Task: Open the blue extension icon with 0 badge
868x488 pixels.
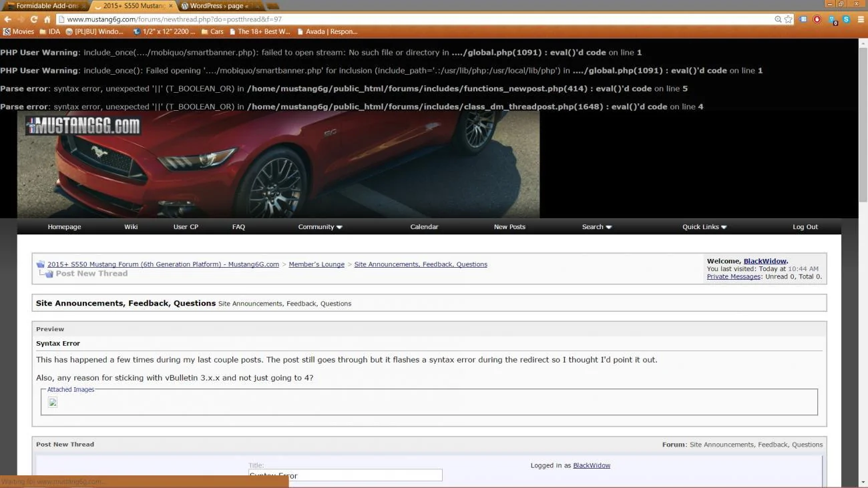Action: [x=833, y=20]
